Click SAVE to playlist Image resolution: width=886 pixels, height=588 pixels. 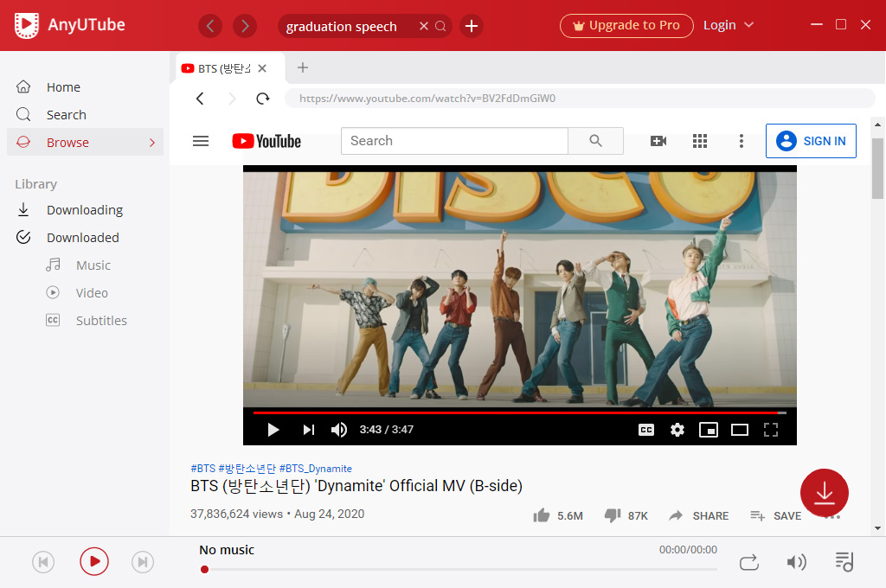point(776,515)
